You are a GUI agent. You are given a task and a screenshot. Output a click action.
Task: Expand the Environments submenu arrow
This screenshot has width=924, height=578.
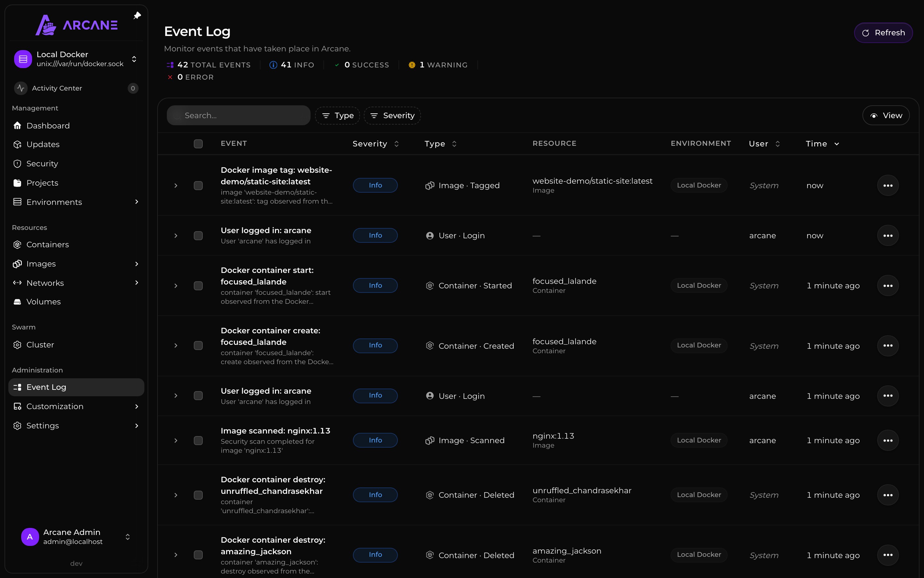click(x=137, y=202)
